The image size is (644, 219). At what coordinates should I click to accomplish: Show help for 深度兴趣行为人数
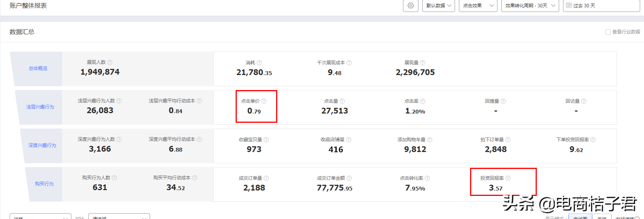[x=119, y=139]
